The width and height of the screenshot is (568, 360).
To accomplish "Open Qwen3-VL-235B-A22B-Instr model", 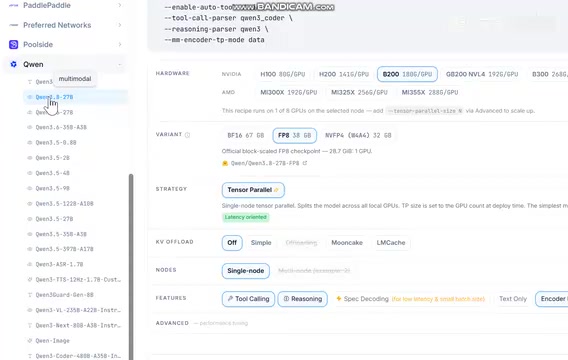I will [x=78, y=310].
